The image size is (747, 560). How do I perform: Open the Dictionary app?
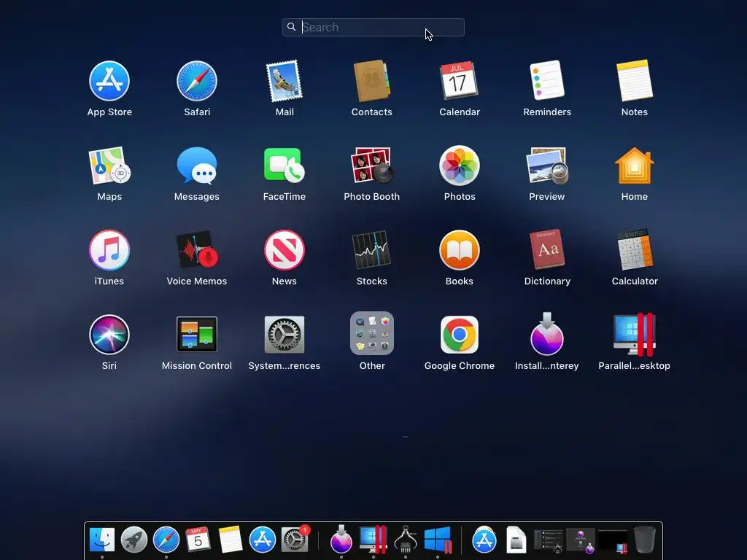[x=547, y=249]
